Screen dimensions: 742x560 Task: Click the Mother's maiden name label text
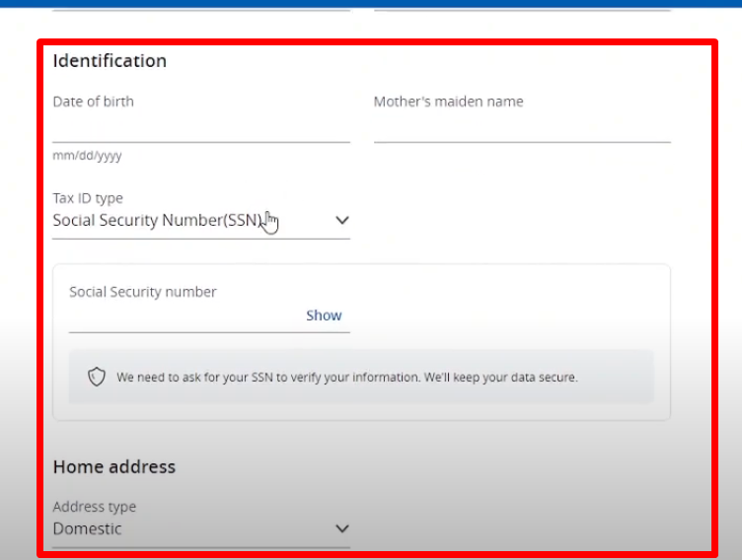449,102
